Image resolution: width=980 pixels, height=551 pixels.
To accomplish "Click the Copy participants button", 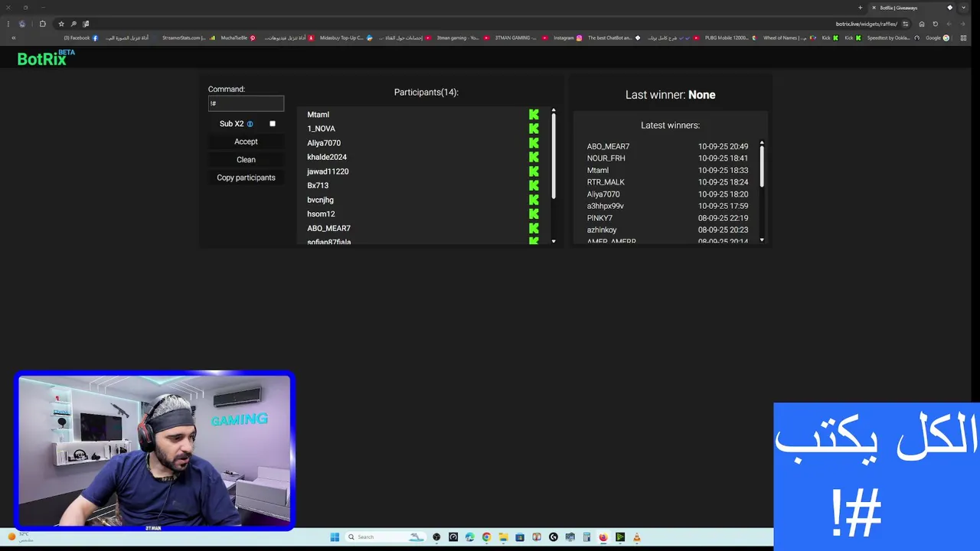I will [x=246, y=178].
